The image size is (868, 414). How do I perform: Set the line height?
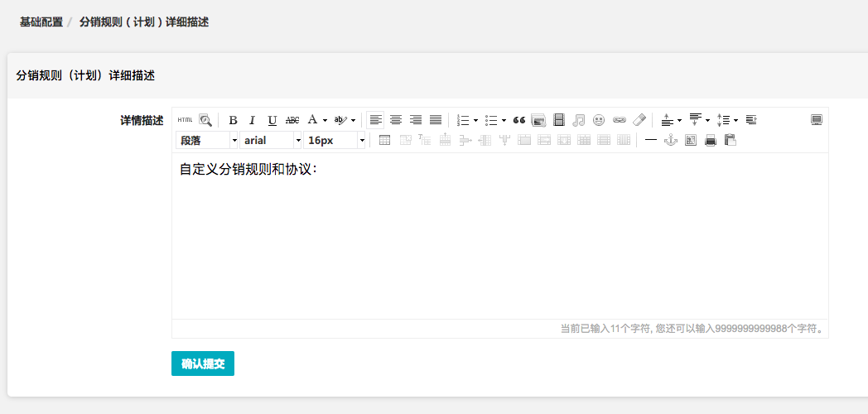pyautogui.click(x=724, y=119)
